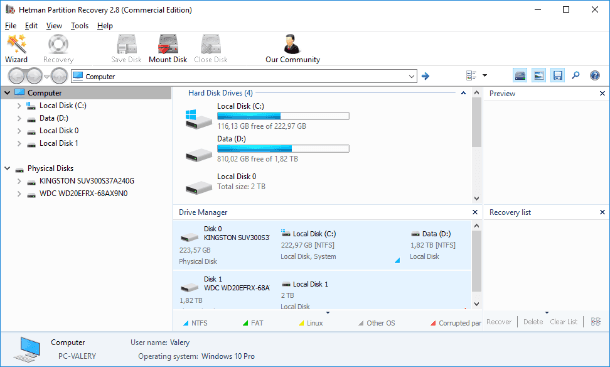Click Local Disk (C:) usage bar
Screen dimensions: 610x367
pos(283,116)
